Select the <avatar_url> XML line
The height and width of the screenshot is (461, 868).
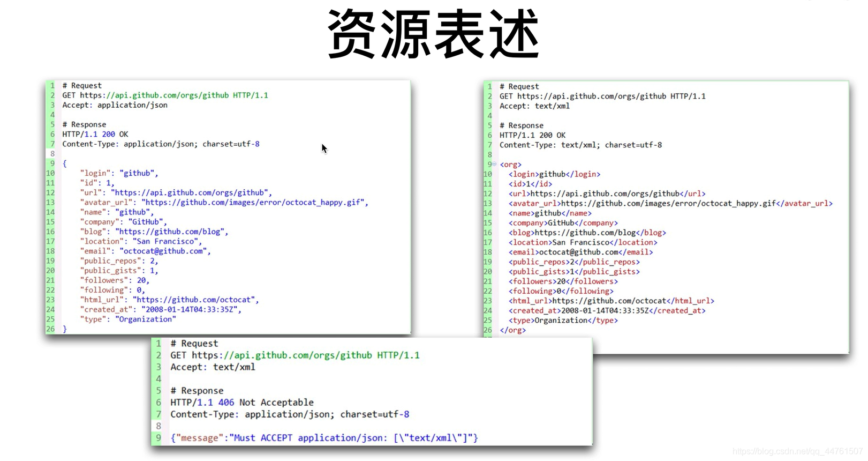[x=670, y=203]
